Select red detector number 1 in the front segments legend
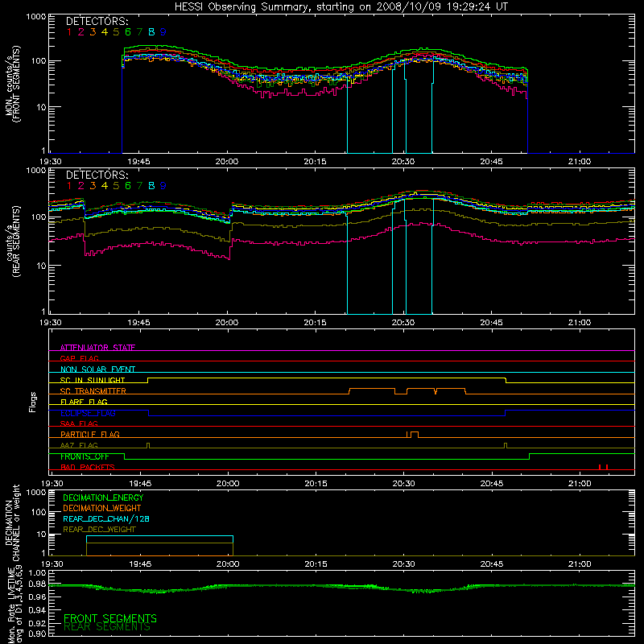 [69, 32]
